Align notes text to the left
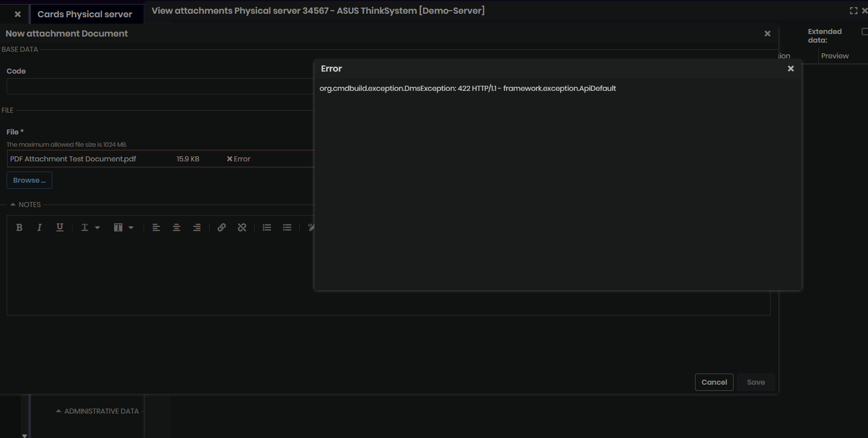 click(x=156, y=227)
